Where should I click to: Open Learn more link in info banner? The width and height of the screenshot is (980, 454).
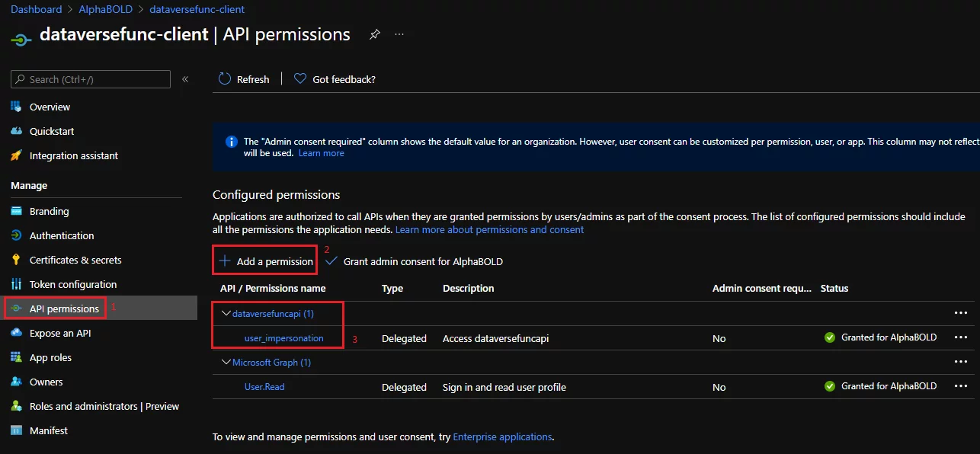coord(321,153)
